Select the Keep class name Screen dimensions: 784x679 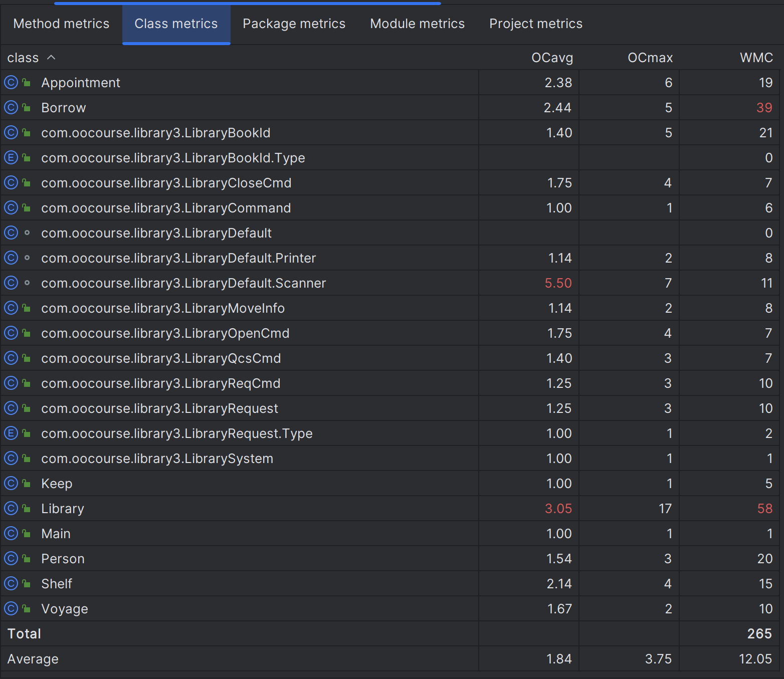pos(57,484)
